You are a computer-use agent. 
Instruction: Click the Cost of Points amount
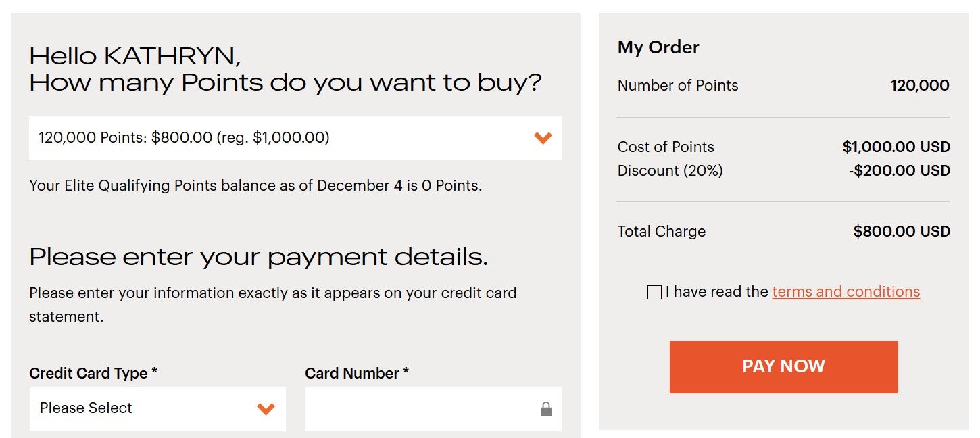coord(896,147)
